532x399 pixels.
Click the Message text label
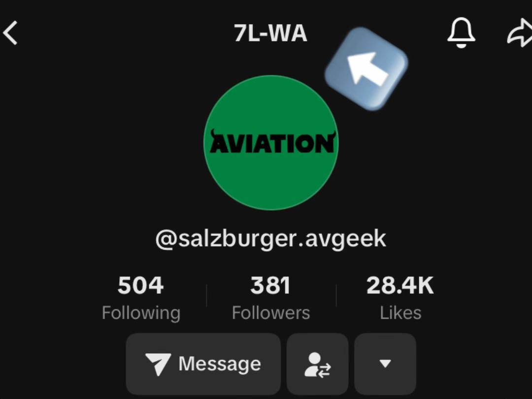pyautogui.click(x=220, y=364)
